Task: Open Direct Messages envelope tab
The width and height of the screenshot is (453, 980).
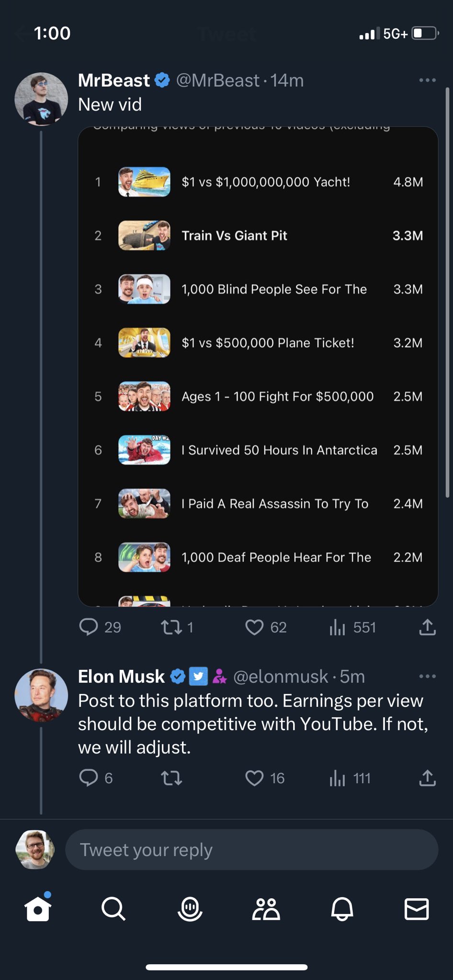Action: [417, 909]
